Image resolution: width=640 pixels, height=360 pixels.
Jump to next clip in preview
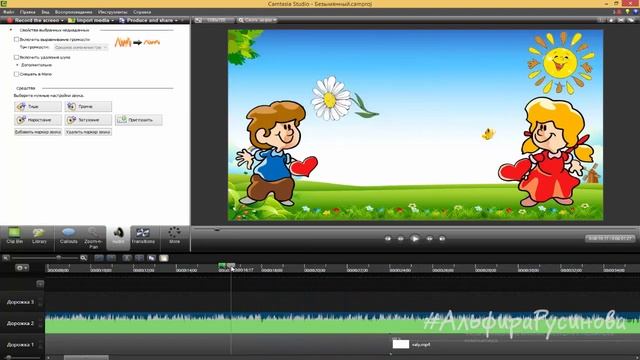[x=442, y=239]
